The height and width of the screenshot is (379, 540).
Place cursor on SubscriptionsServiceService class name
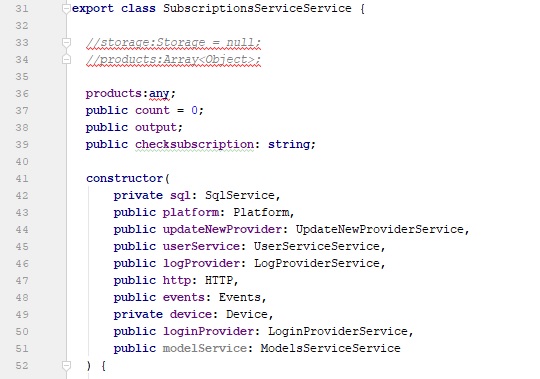point(257,9)
